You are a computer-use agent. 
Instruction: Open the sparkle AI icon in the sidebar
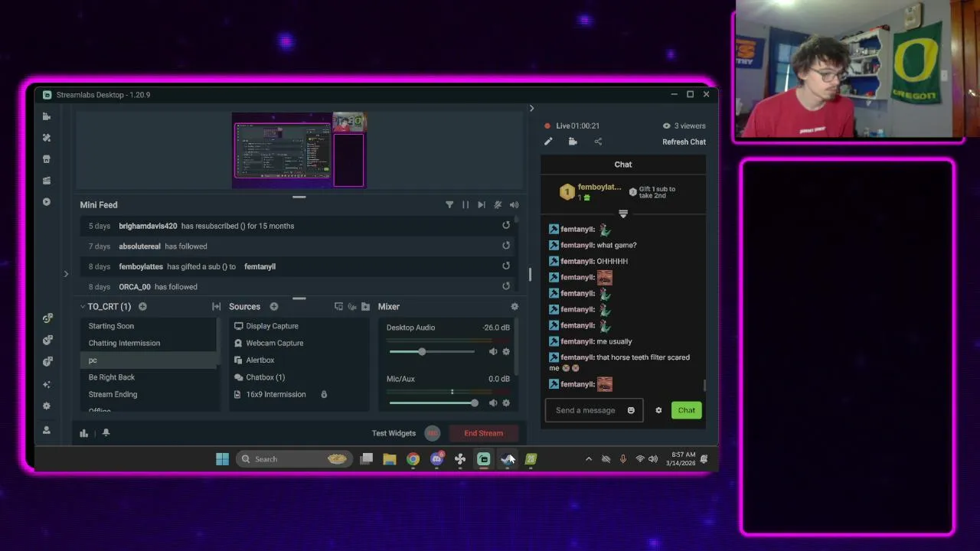pyautogui.click(x=47, y=384)
